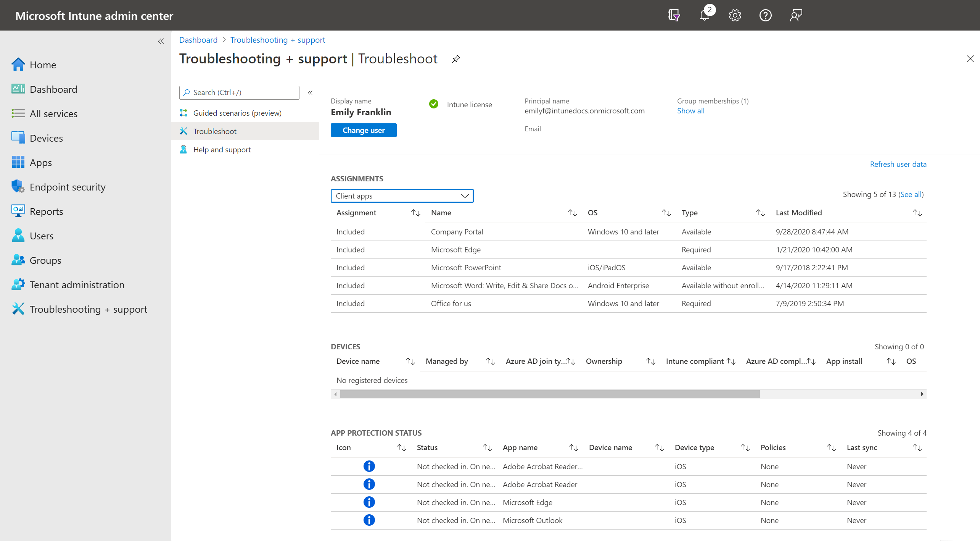980x541 pixels.
Task: Collapse the left navigation sidebar
Action: [x=161, y=41]
